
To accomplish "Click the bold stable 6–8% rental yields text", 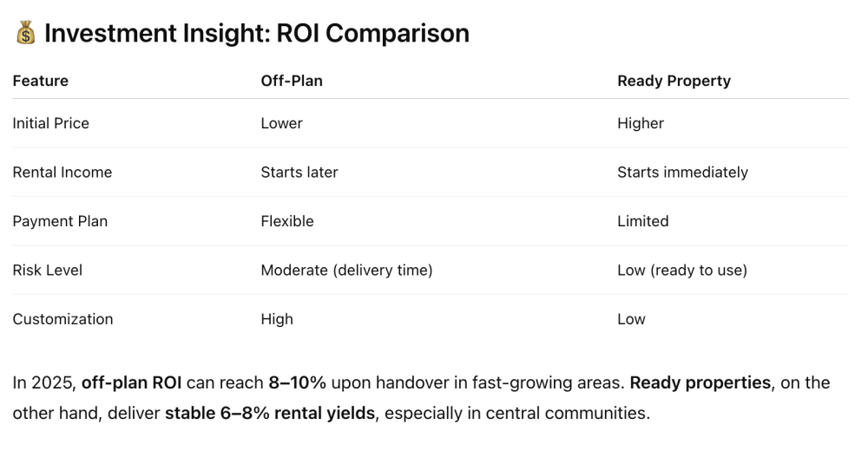I will click(x=270, y=414).
